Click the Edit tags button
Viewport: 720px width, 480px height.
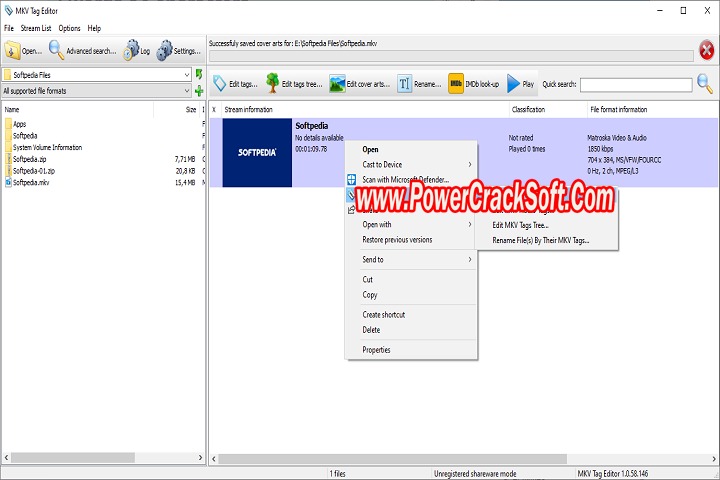point(220,84)
